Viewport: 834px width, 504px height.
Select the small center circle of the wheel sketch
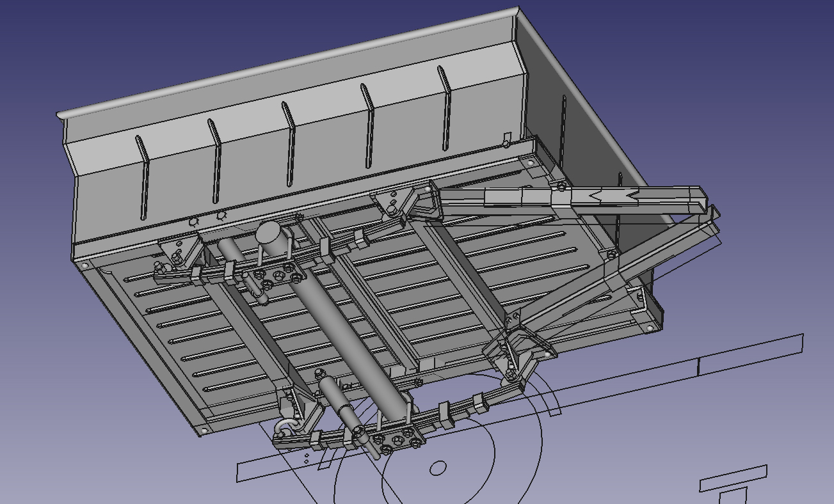coord(438,469)
